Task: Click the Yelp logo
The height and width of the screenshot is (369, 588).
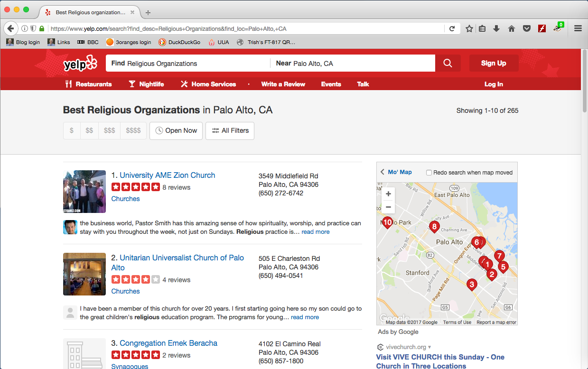Action: click(x=80, y=64)
